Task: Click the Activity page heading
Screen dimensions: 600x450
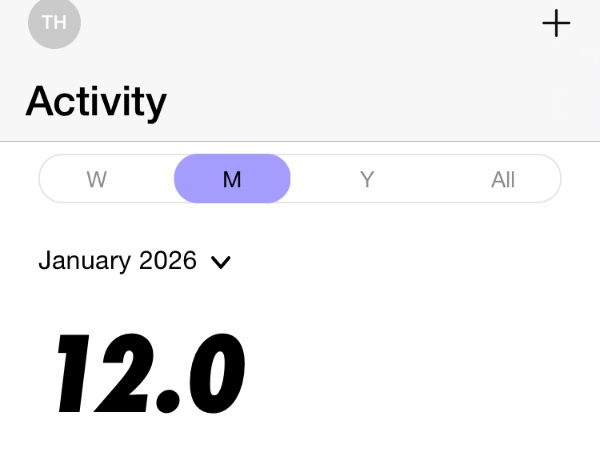Action: click(96, 101)
